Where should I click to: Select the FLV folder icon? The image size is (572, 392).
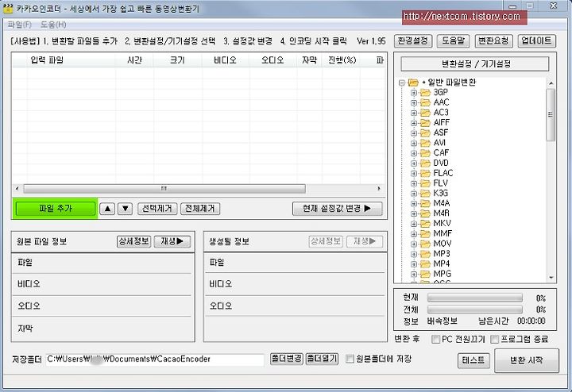click(425, 183)
